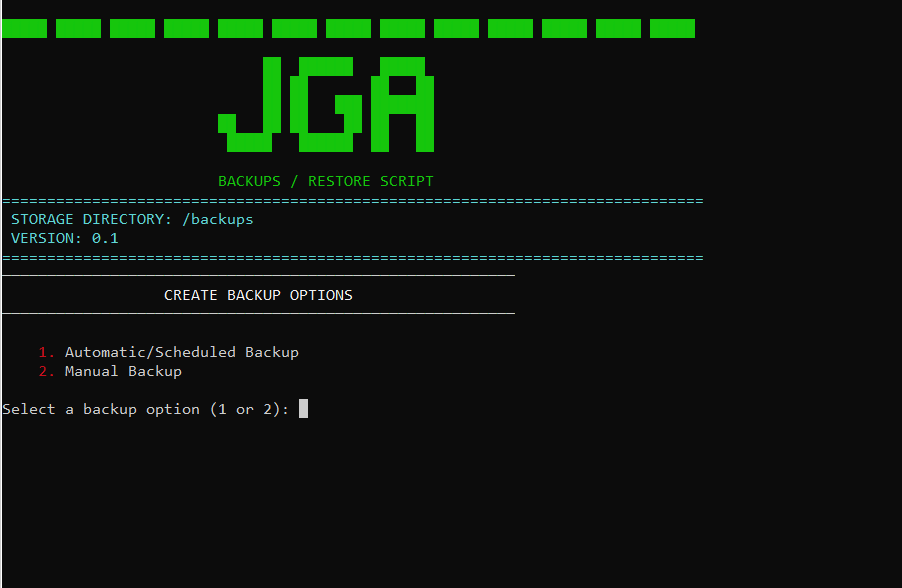The width and height of the screenshot is (902, 588).
Task: Click the "Select a backup option" prompt text
Action: [x=101, y=409]
